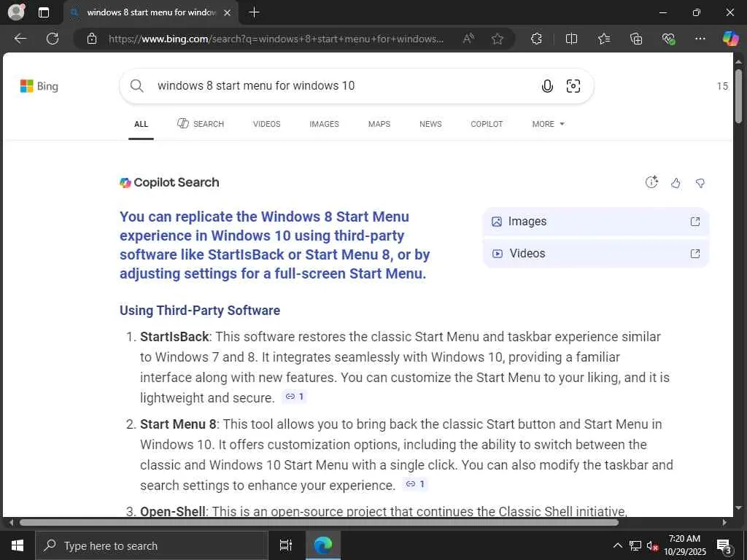Screen dimensions: 747x560
Task: Open Collections in the toolbar
Action: [636, 39]
